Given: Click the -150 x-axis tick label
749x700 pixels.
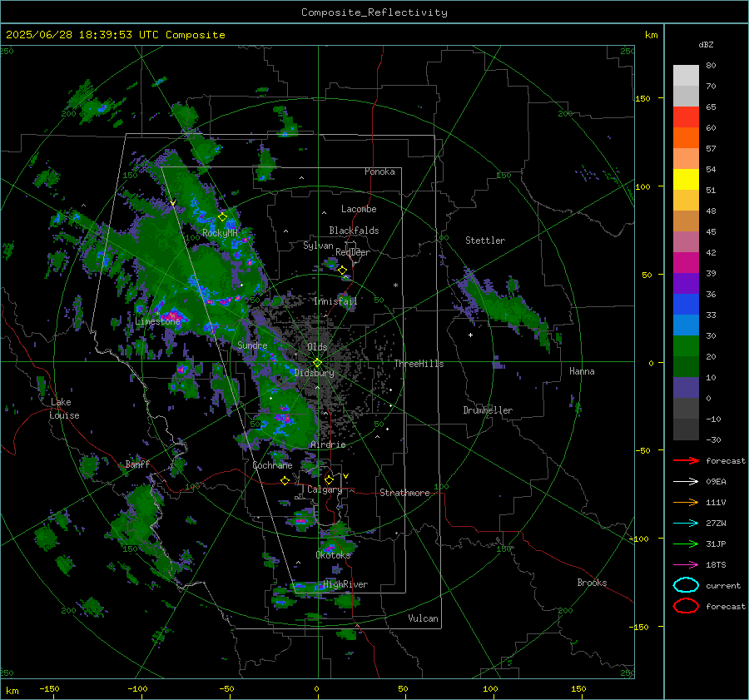Looking at the screenshot, I should pyautogui.click(x=49, y=689).
